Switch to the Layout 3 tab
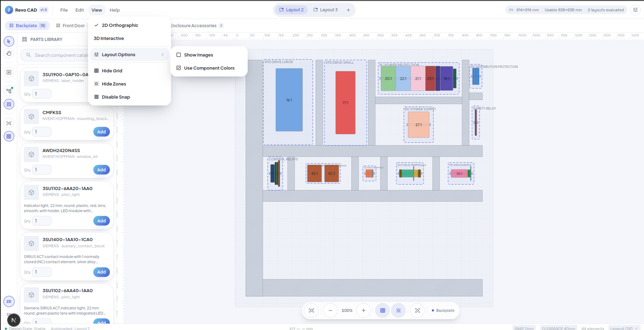 click(x=326, y=10)
